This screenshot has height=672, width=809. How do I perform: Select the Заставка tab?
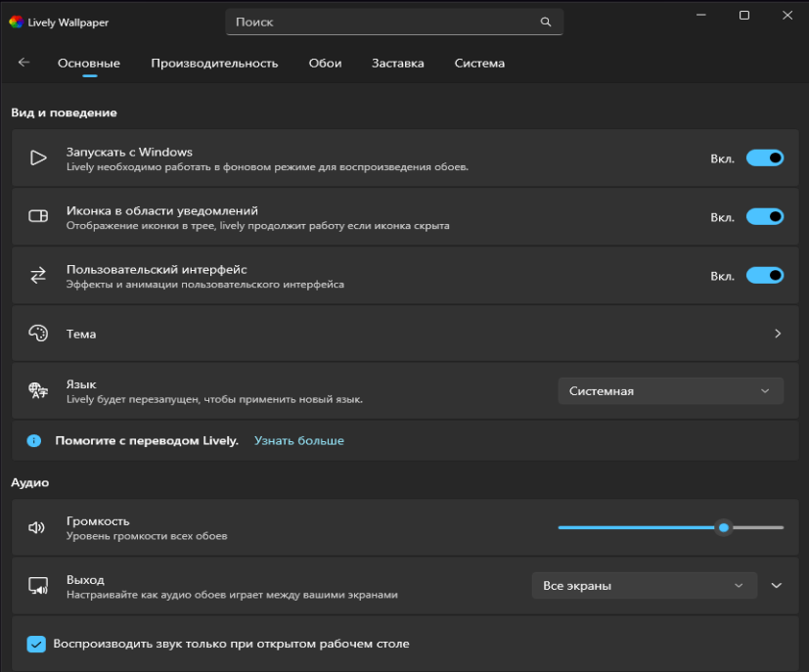click(398, 63)
